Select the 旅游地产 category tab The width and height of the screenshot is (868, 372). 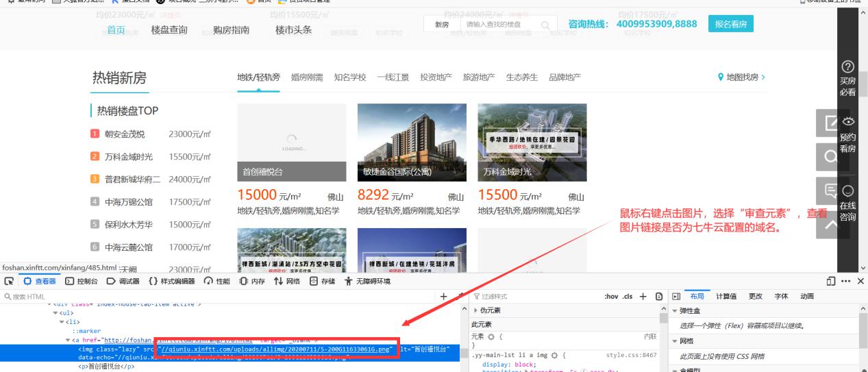coord(479,77)
